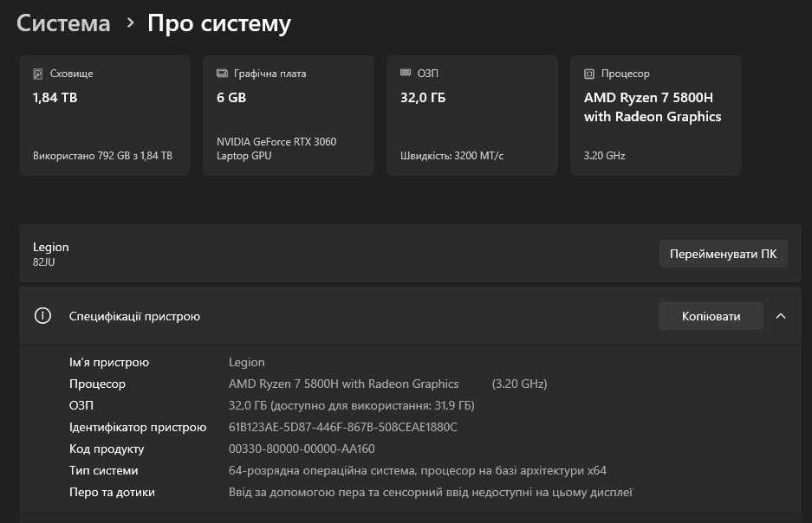Open the Графічна плата 6 GB card
The image size is (812, 523).
coord(289,115)
